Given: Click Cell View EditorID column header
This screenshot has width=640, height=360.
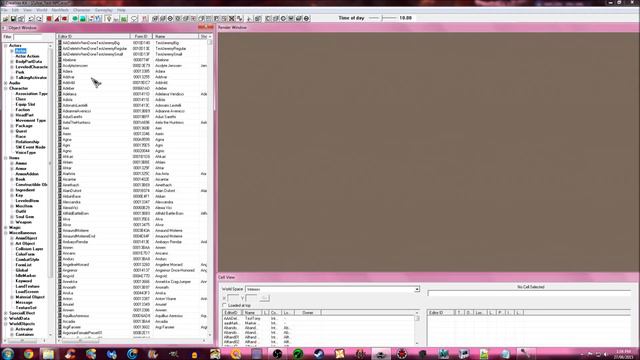Looking at the screenshot, I should [x=233, y=312].
